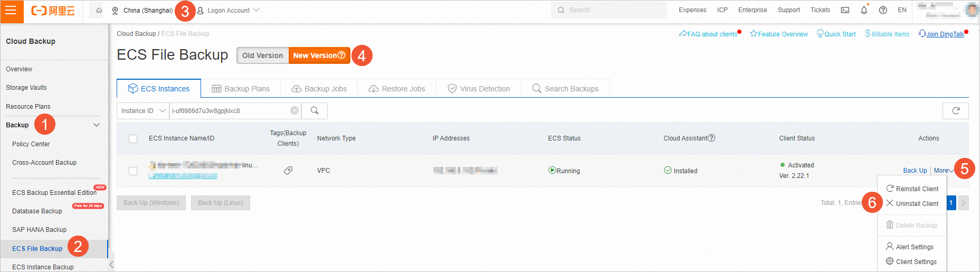Switch to Old Version
Image resolution: width=980 pixels, height=272 pixels.
click(262, 55)
